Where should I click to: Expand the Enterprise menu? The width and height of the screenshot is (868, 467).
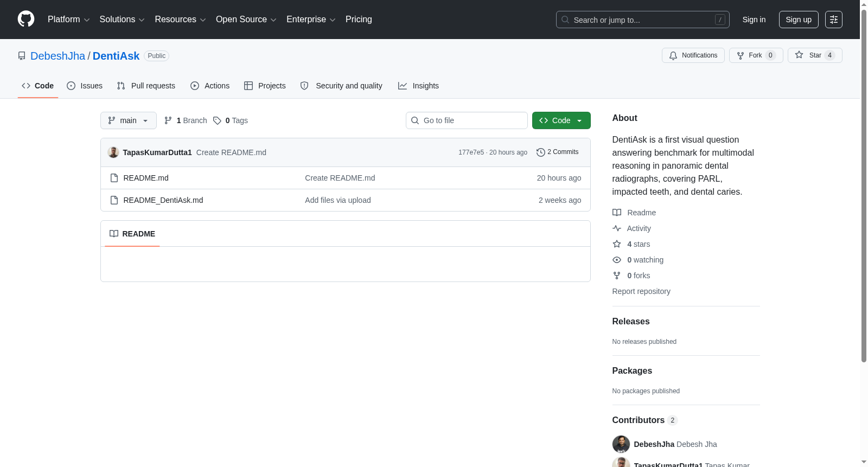click(311, 20)
